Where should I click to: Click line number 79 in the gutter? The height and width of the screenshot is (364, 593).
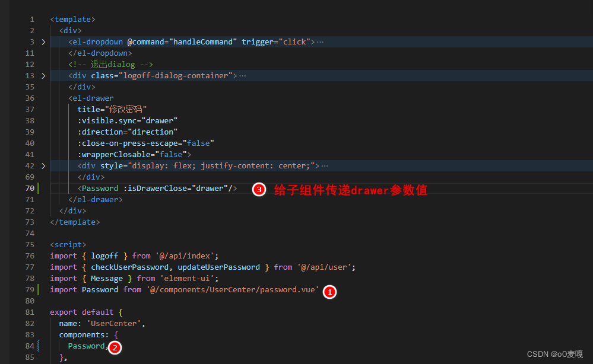tap(30, 290)
